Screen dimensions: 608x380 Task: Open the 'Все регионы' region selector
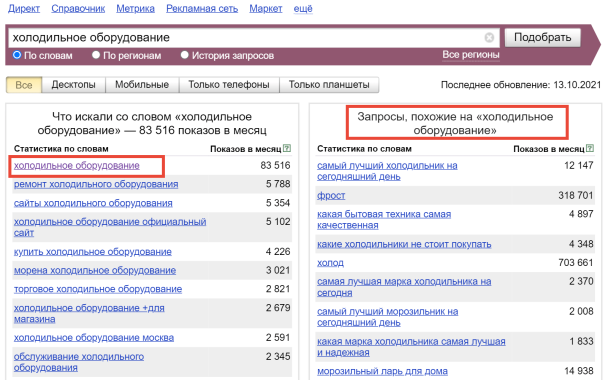tap(471, 55)
